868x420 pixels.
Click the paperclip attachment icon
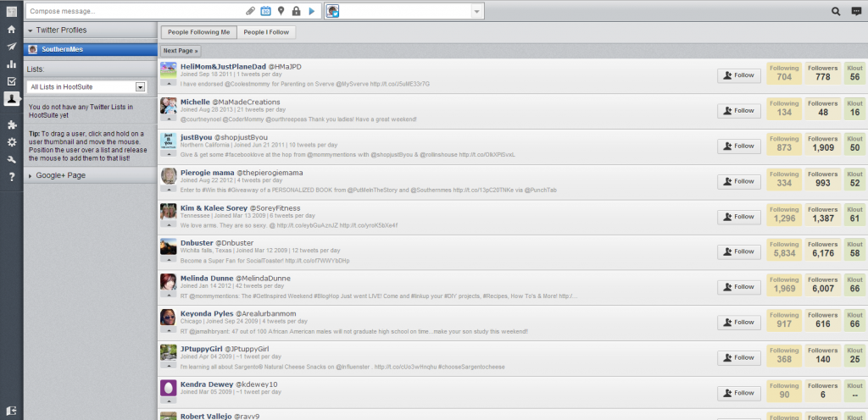250,11
